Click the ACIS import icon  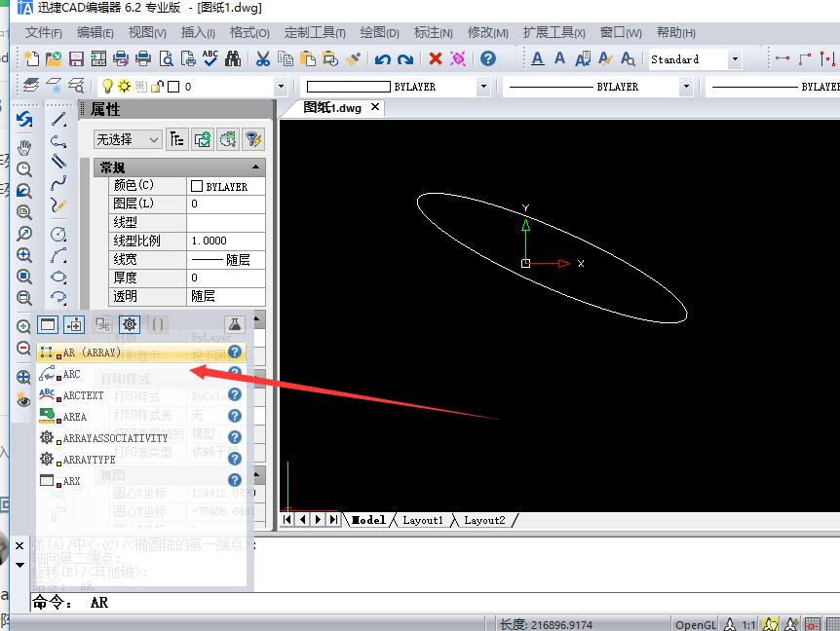(x=98, y=58)
